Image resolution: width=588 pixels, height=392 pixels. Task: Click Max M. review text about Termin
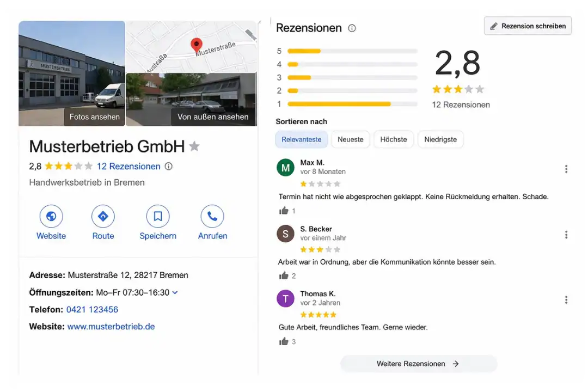click(413, 197)
